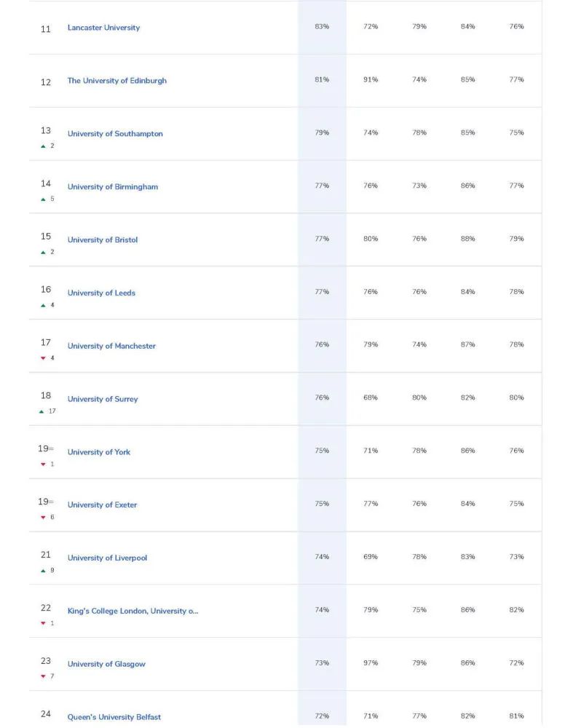Open University of York page
The image size is (573, 728).
click(99, 452)
